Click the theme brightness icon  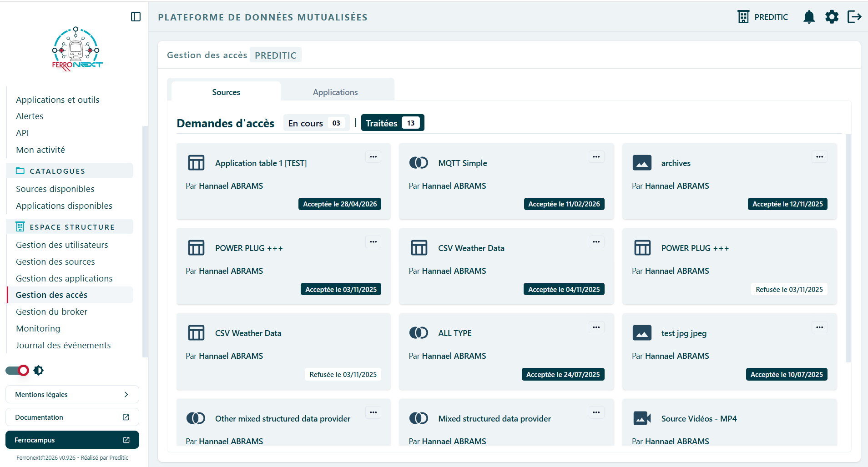pyautogui.click(x=39, y=370)
